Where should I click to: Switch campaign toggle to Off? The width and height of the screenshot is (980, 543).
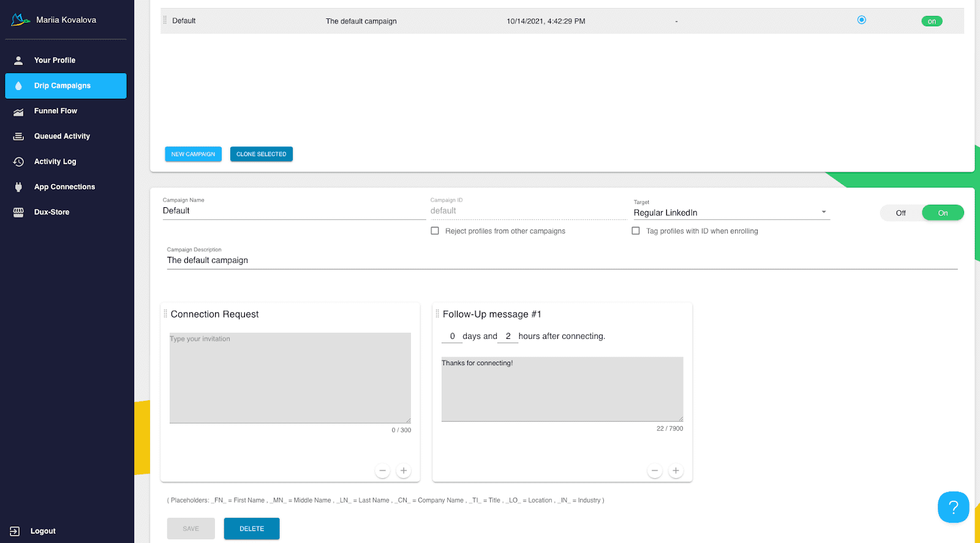[900, 213]
